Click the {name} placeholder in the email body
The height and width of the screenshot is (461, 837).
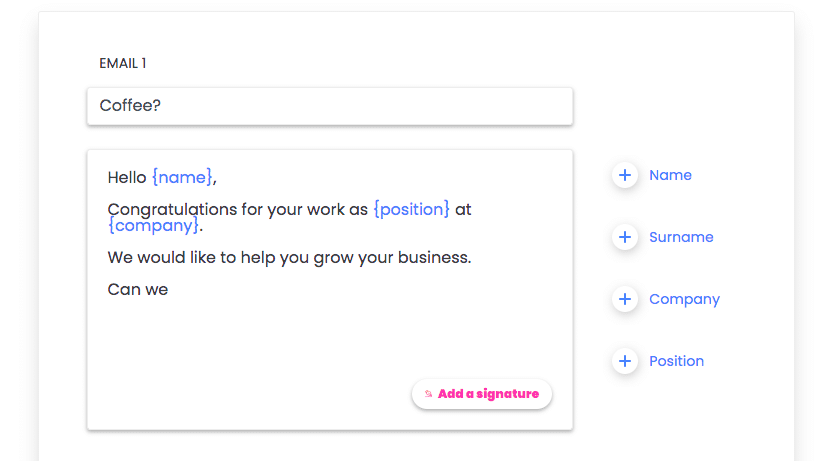182,177
